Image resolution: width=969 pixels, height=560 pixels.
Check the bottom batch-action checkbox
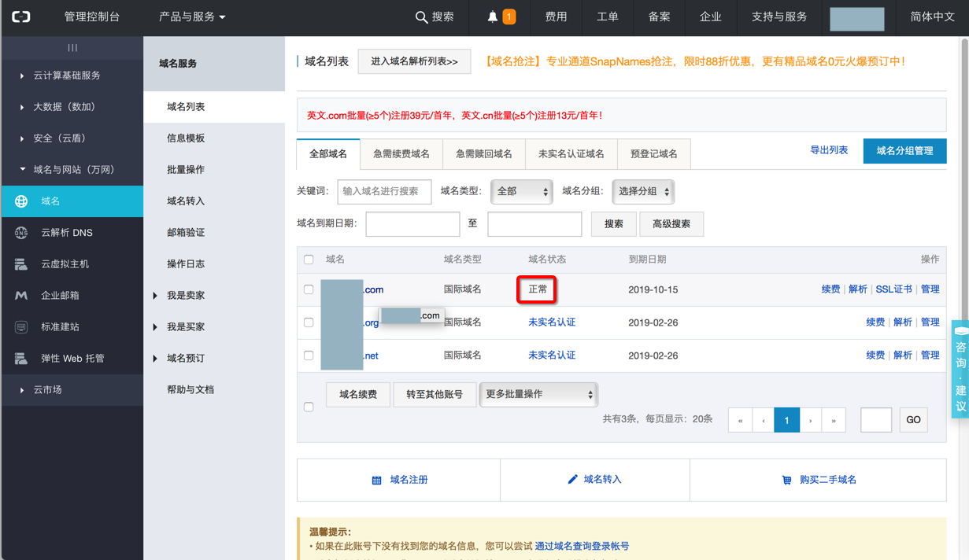(309, 407)
